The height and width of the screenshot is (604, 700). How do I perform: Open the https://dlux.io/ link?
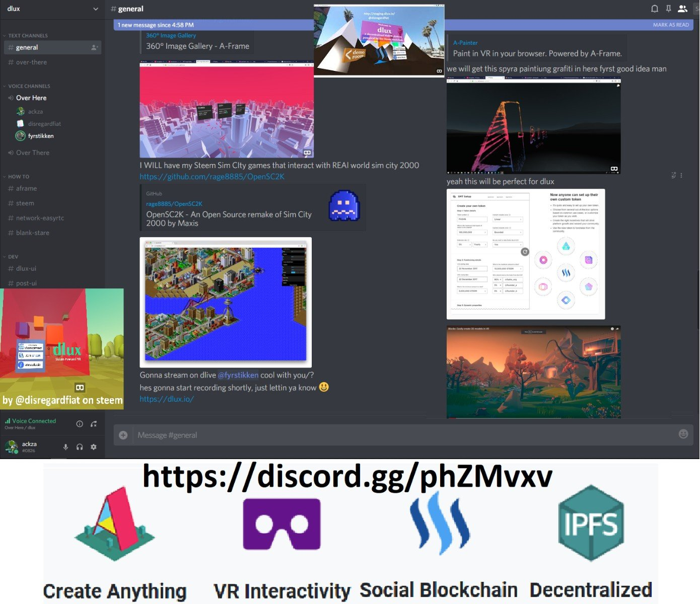(167, 399)
